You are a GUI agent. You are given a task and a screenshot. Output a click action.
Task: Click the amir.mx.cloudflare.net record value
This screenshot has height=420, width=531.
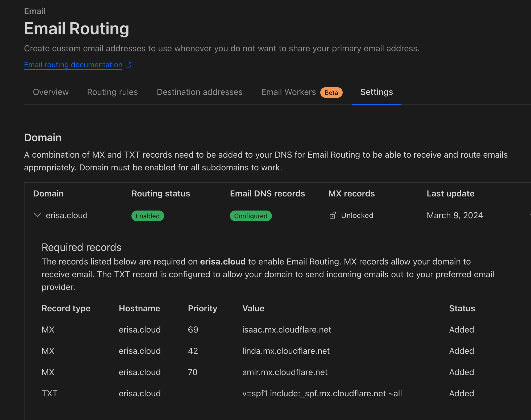[x=285, y=372]
